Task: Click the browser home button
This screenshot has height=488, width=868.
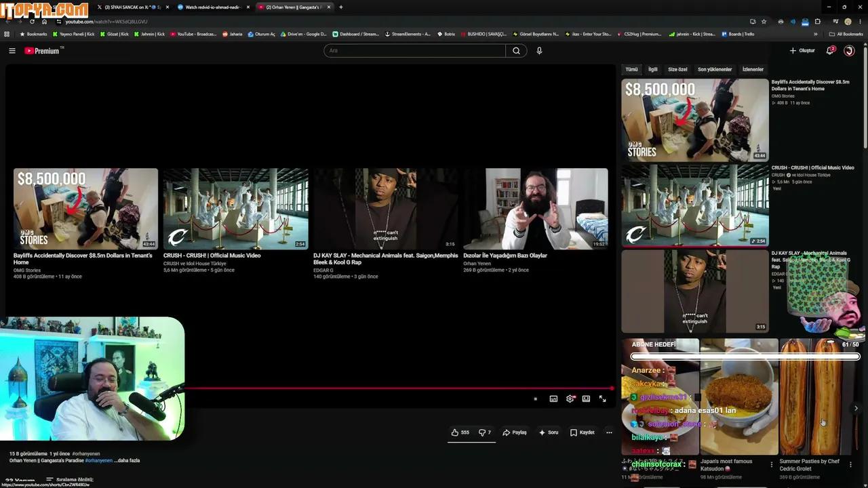Action: click(x=45, y=22)
